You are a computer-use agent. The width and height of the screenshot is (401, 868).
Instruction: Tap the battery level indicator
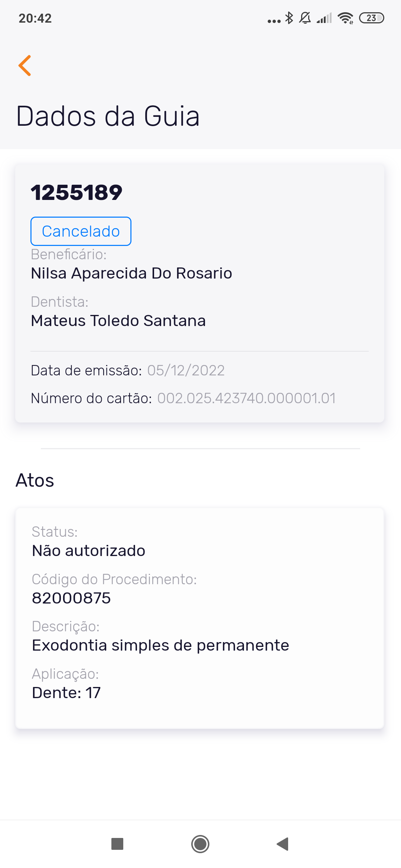pos(371,18)
